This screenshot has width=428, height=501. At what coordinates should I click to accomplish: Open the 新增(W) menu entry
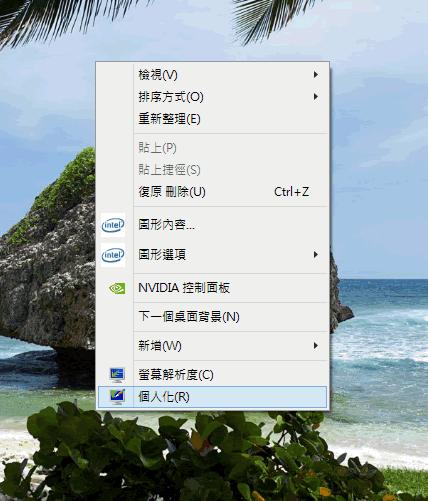[x=212, y=345]
